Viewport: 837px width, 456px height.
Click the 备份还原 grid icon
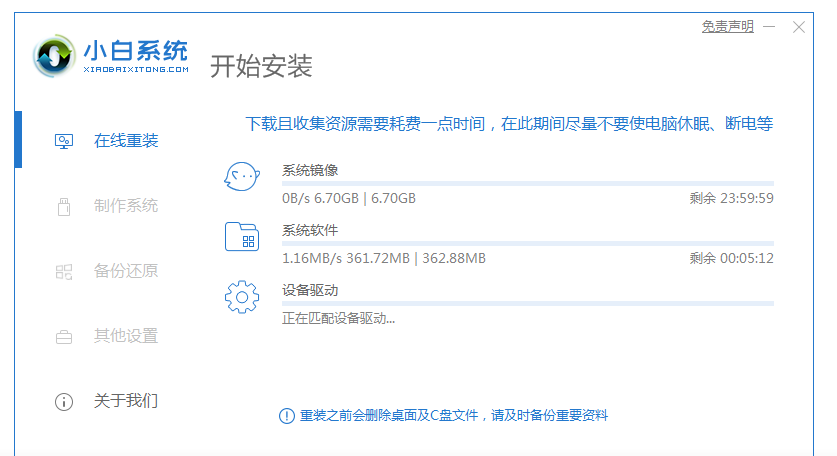[63, 271]
